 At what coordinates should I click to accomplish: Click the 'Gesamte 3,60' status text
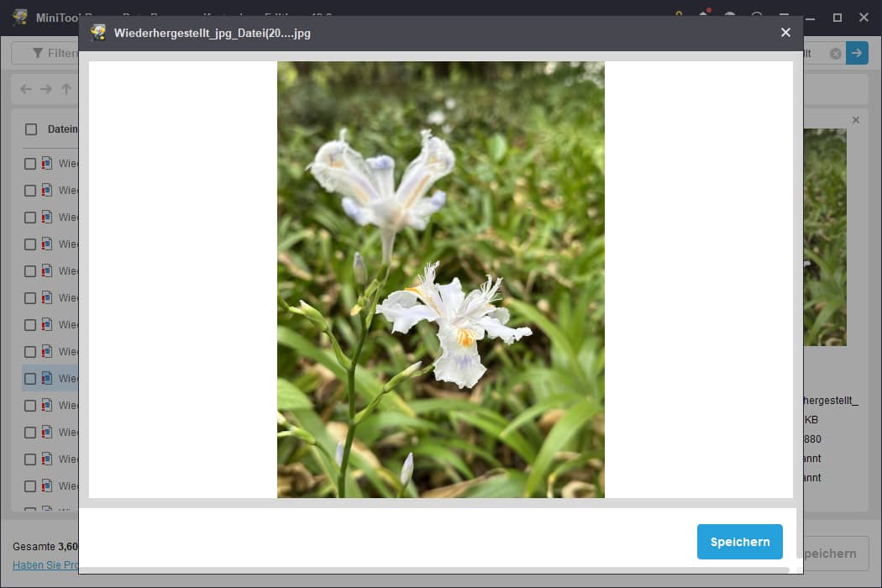(x=45, y=546)
